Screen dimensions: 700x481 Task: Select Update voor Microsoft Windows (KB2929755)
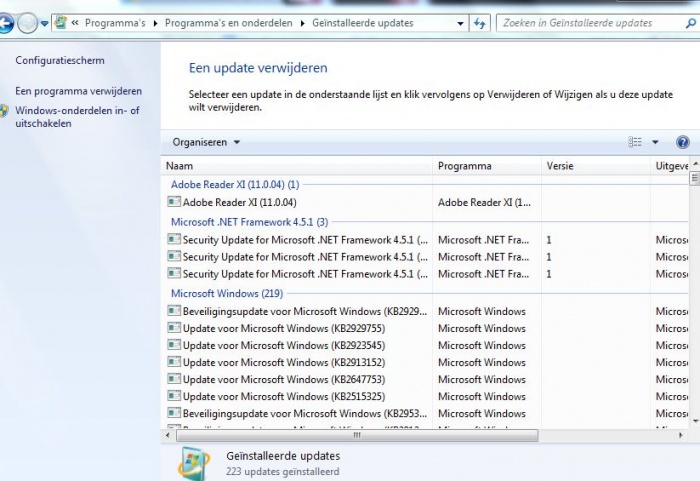pos(424,328)
